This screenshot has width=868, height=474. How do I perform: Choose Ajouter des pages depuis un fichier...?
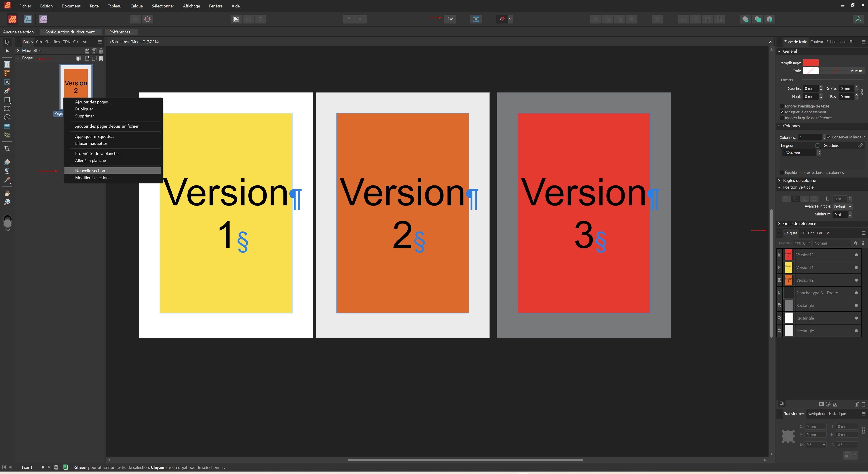[x=113, y=126]
